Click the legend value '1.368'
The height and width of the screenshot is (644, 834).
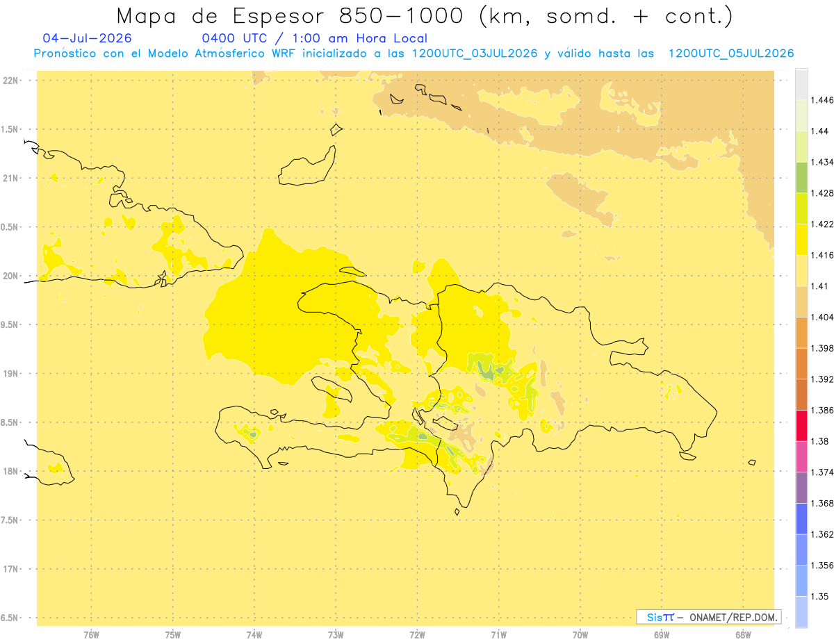[823, 503]
